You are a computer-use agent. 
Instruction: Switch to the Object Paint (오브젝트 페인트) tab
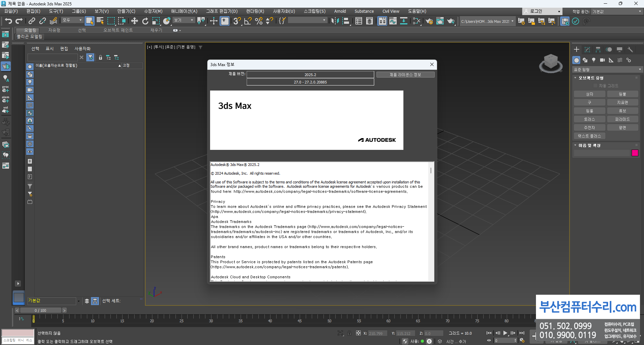click(x=118, y=30)
